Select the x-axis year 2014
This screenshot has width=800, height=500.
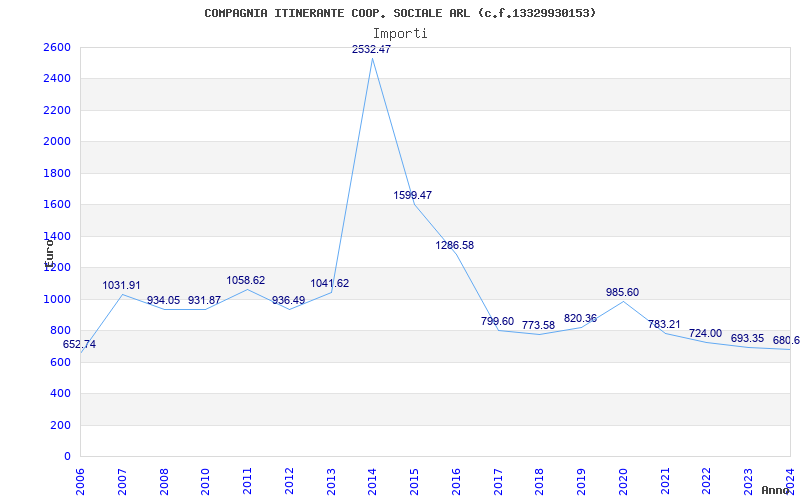coord(373,482)
